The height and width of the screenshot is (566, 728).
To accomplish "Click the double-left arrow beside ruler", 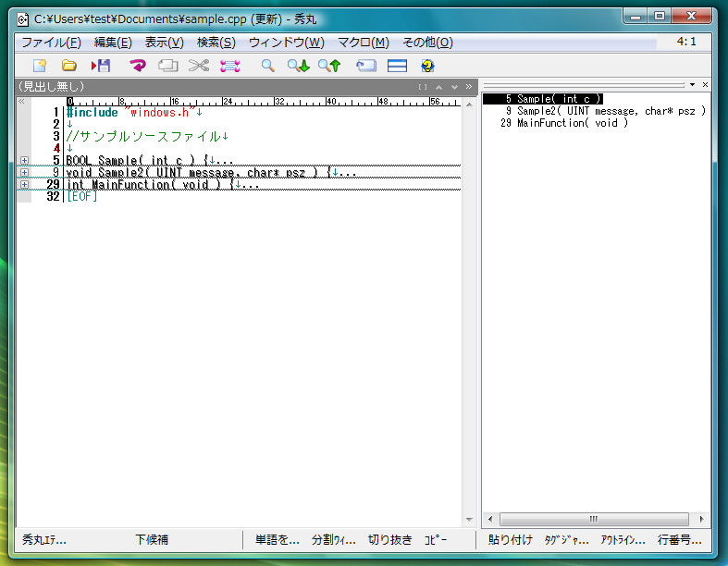I will point(21,101).
